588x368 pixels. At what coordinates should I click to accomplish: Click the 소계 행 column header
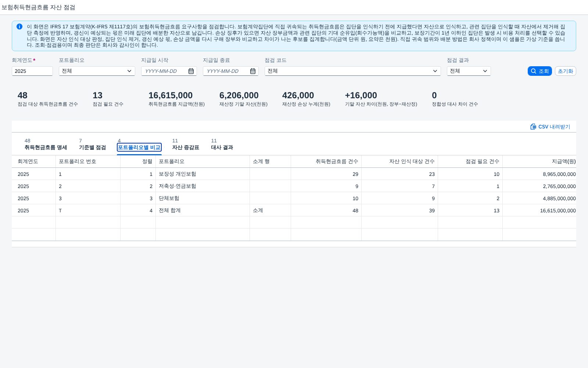point(270,162)
